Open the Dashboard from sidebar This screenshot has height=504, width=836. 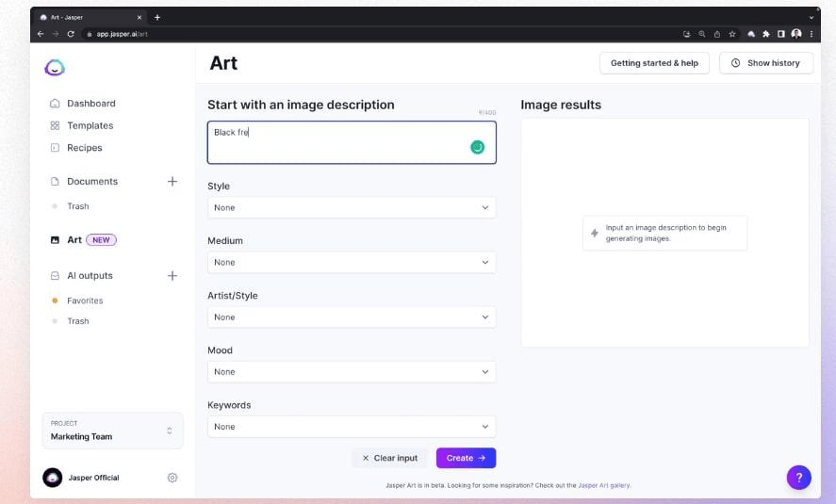coord(90,104)
